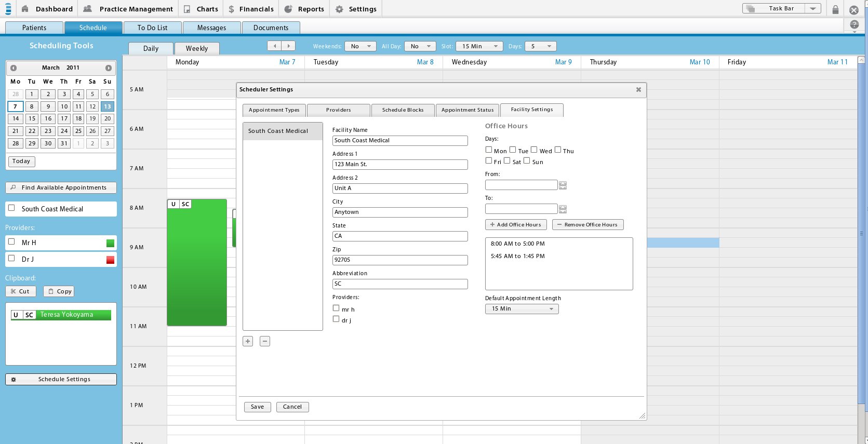Switch to the Documents tab
Screen dimensions: 868x444
coord(271,28)
